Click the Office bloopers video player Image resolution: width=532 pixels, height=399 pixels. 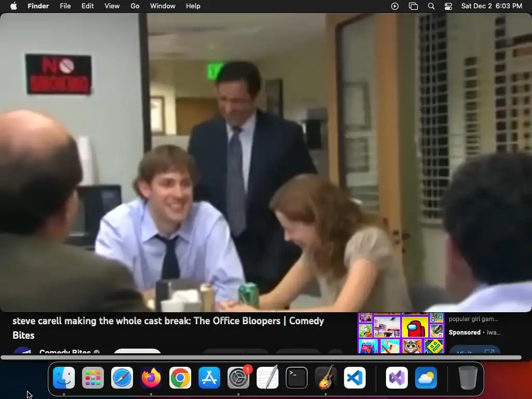pyautogui.click(x=266, y=163)
